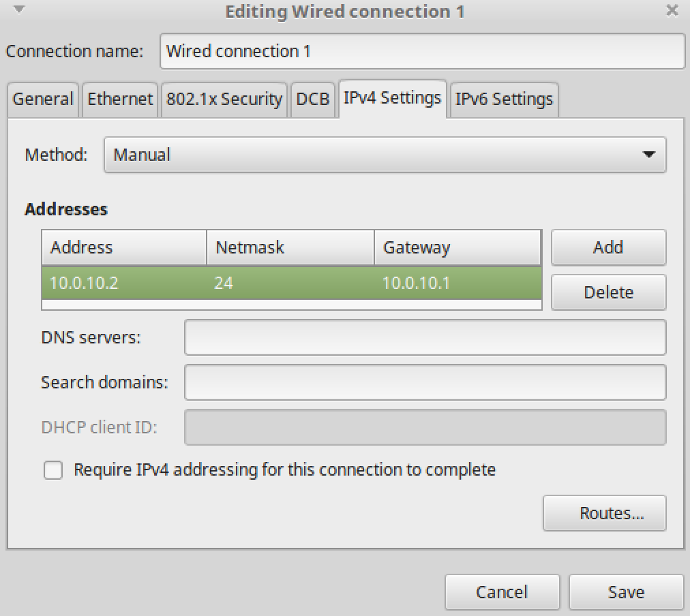Screen dimensions: 690x616
Task: Focus the Search domains field
Action: [425, 382]
